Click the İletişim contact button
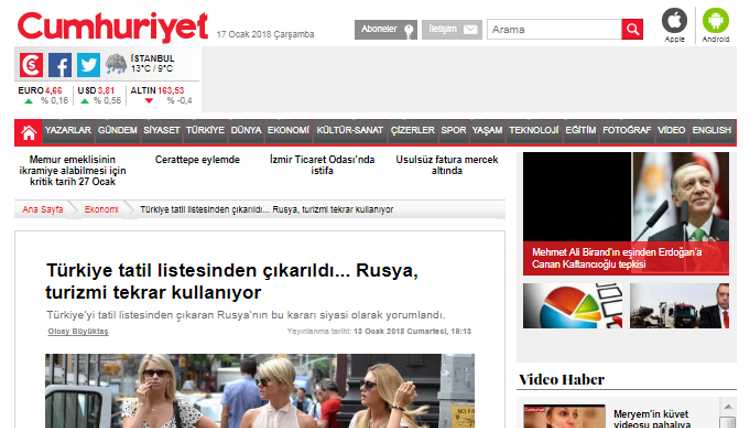Screen dimensions: 750x428 coord(450,29)
